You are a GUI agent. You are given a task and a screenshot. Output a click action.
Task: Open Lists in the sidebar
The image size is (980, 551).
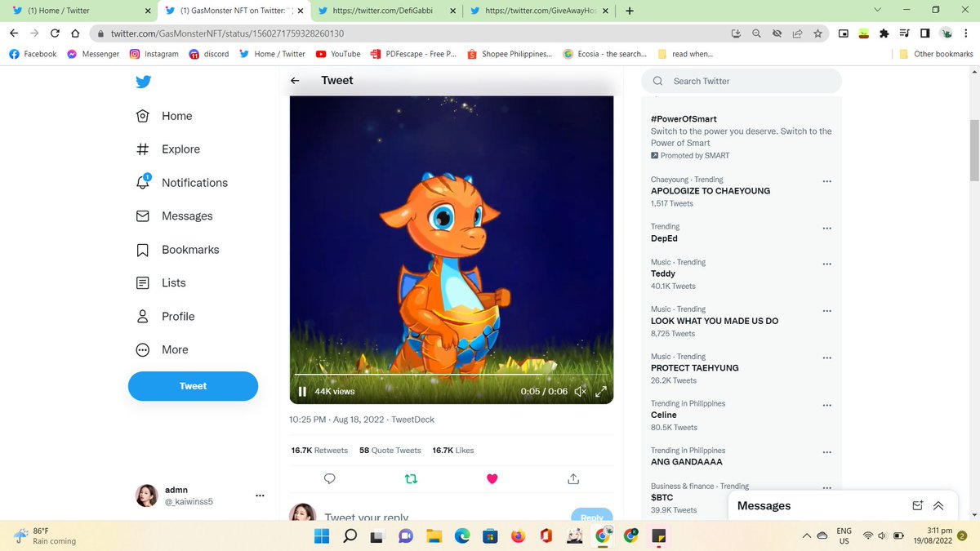(160, 283)
